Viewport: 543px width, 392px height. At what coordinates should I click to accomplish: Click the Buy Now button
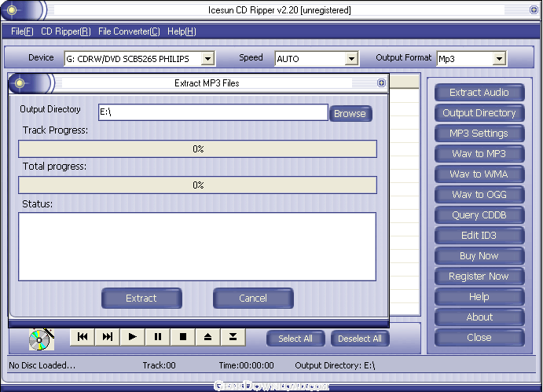pos(479,256)
